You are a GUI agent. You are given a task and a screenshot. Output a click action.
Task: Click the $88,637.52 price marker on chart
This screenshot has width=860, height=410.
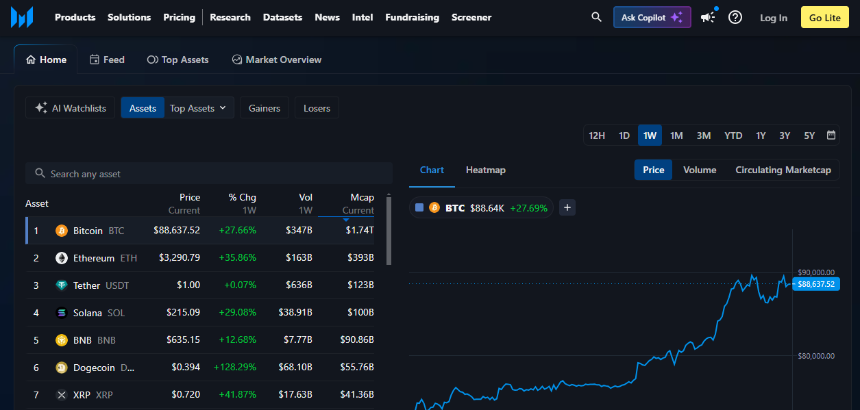pos(816,284)
